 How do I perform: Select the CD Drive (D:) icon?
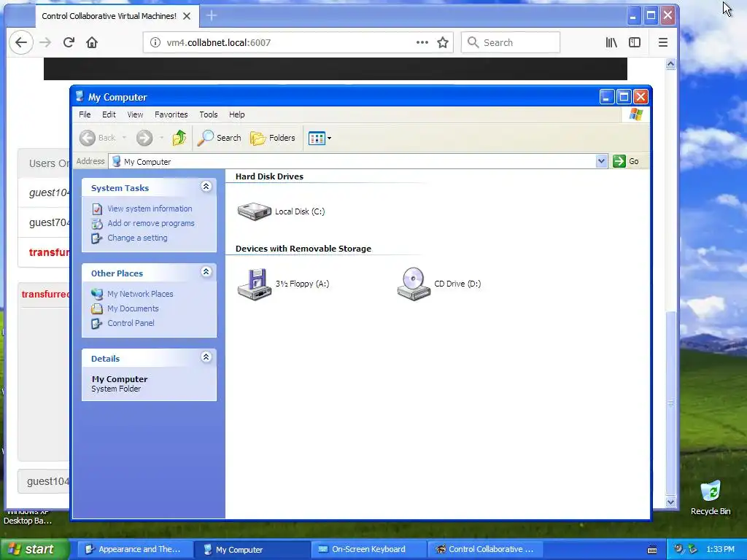click(x=438, y=284)
